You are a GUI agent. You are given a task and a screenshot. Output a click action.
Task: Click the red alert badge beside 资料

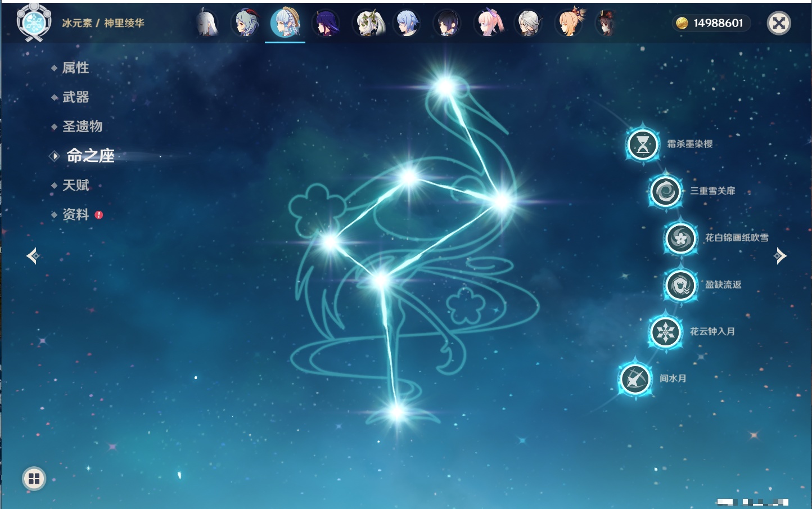click(99, 215)
